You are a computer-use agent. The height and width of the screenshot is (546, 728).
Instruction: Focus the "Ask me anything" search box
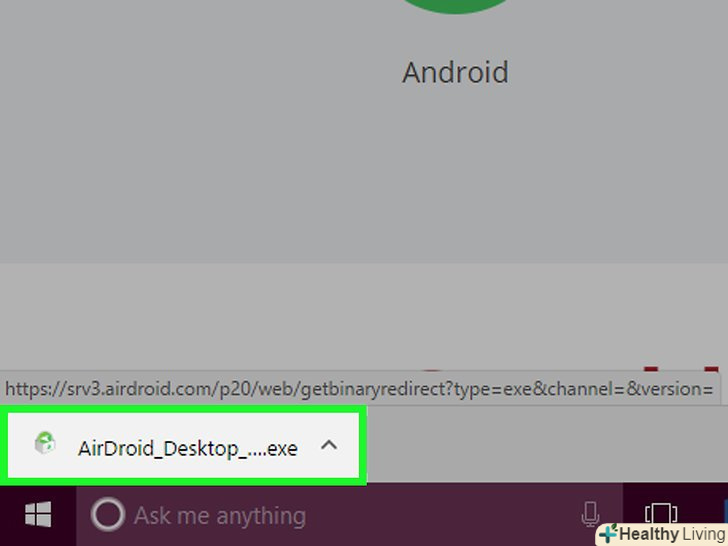pos(349,515)
